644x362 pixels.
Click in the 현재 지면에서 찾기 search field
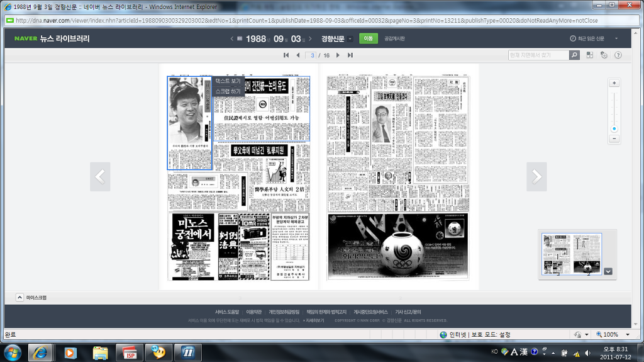coord(539,55)
